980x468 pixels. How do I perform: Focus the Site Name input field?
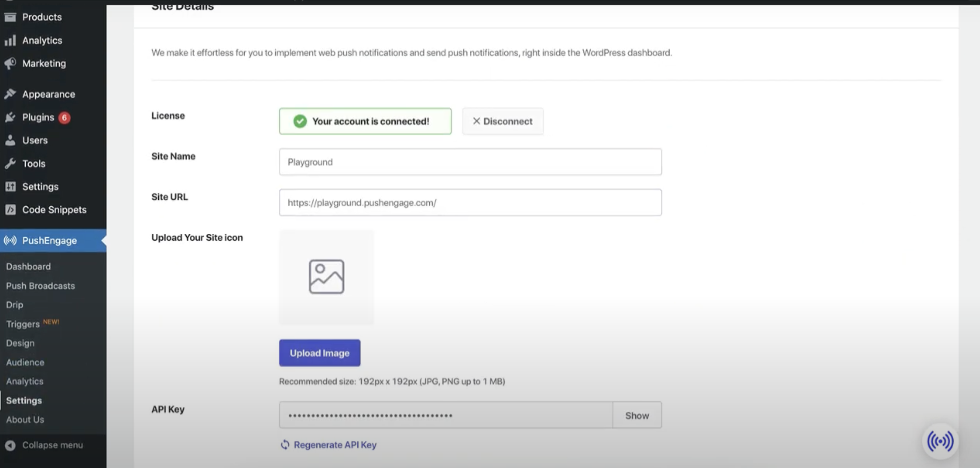[470, 162]
